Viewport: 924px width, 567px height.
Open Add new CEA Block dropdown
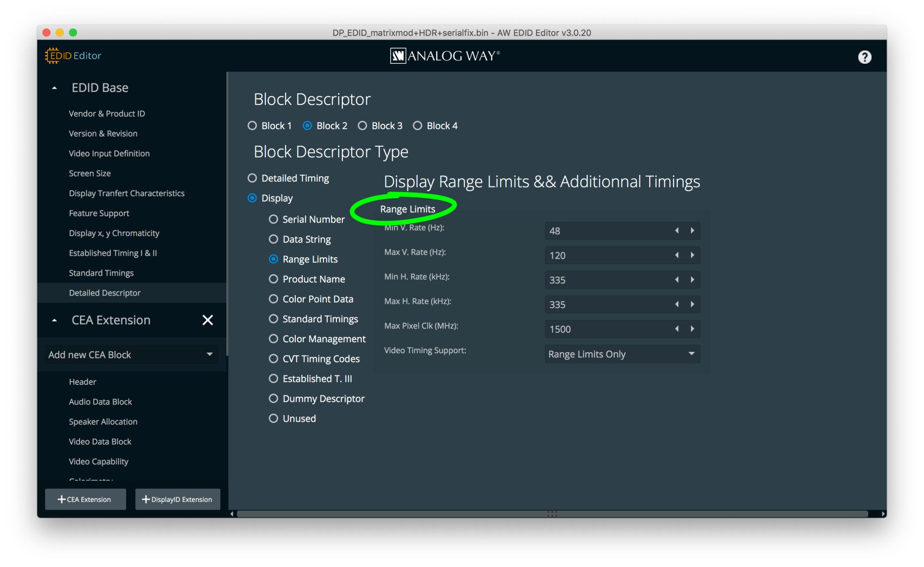tap(131, 355)
